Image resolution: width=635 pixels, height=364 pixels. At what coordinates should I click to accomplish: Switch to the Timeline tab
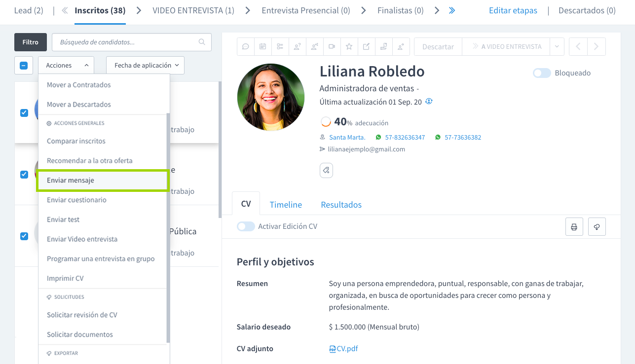click(286, 204)
